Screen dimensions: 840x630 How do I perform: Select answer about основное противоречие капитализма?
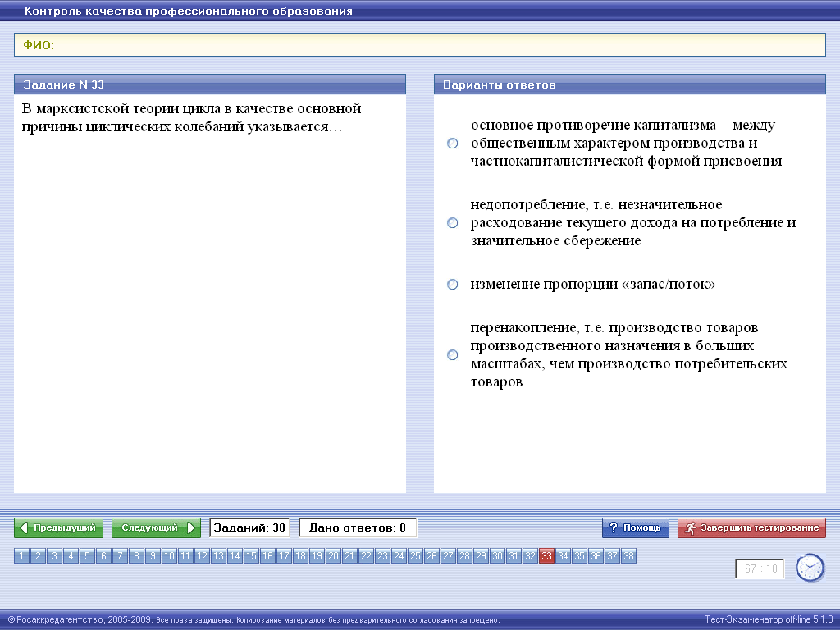point(453,143)
